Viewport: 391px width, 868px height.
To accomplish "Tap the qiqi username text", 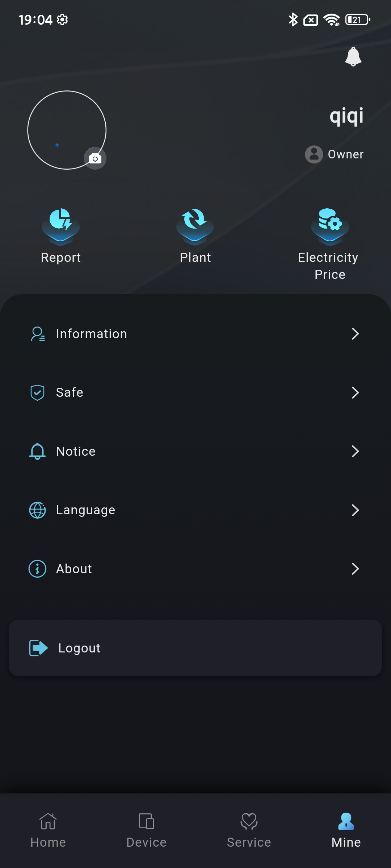I will coord(346,116).
